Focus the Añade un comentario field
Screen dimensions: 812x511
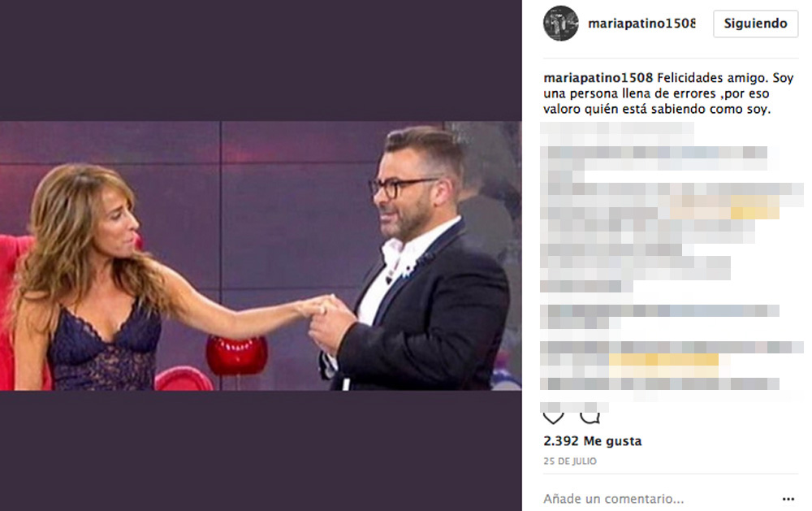tap(614, 499)
